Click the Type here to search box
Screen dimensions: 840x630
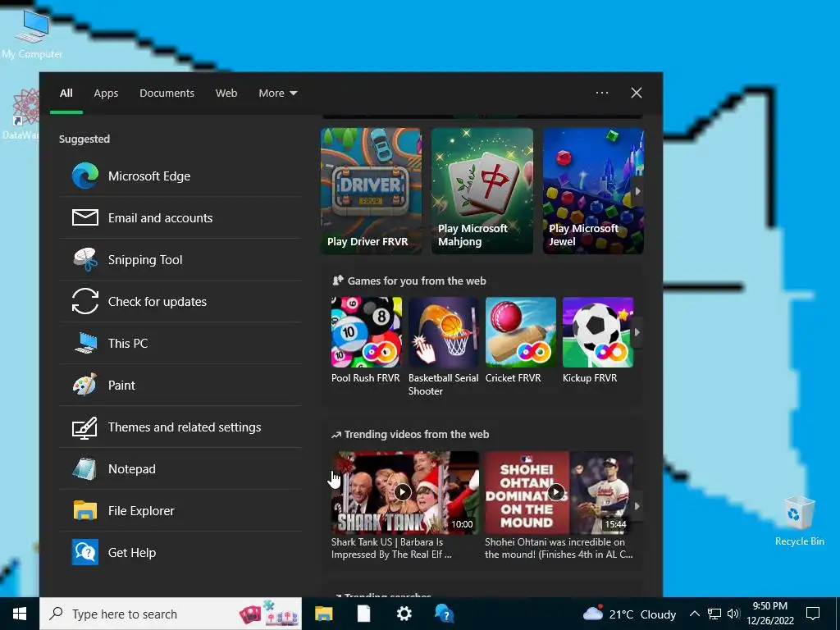click(x=171, y=614)
